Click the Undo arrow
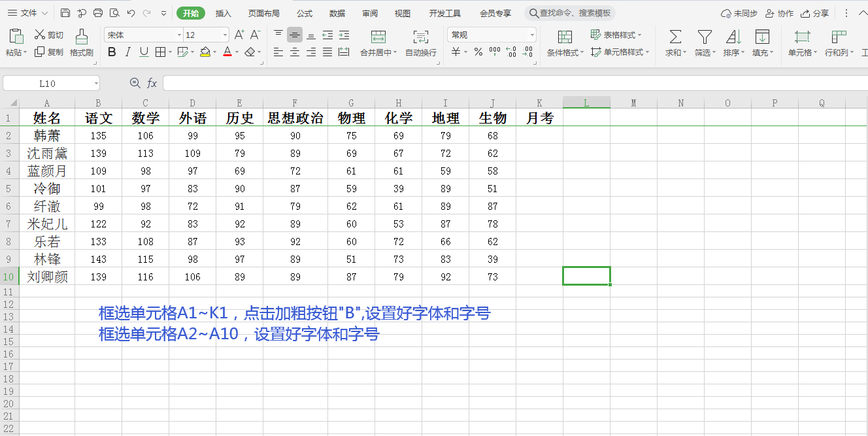Viewport: 868px width, 436px height. (131, 13)
